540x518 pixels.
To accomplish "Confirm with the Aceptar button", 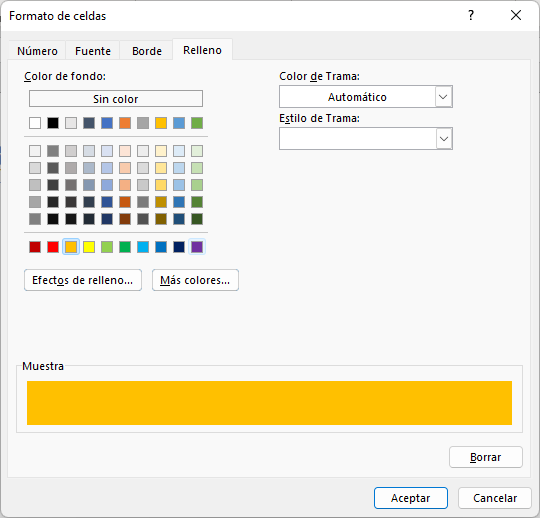I will (411, 498).
